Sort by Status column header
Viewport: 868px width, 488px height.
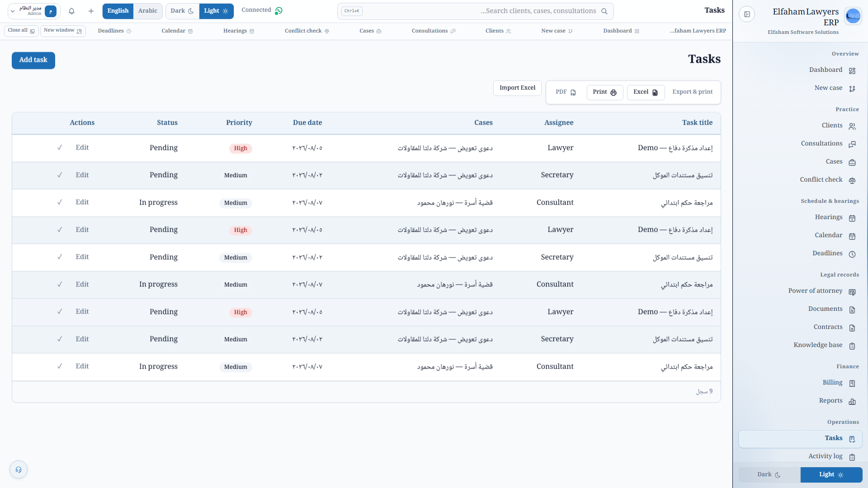pyautogui.click(x=167, y=123)
